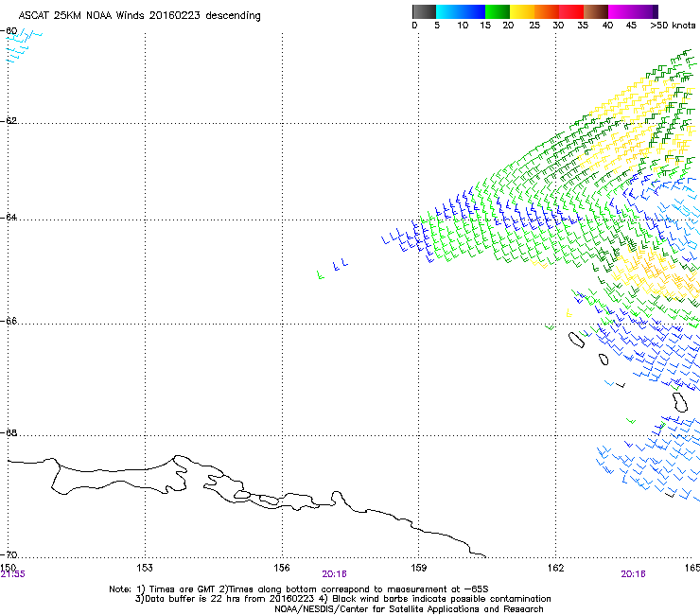700x615 pixels.
Task: Click the 'Times are GMT' note line
Action: coord(299,589)
